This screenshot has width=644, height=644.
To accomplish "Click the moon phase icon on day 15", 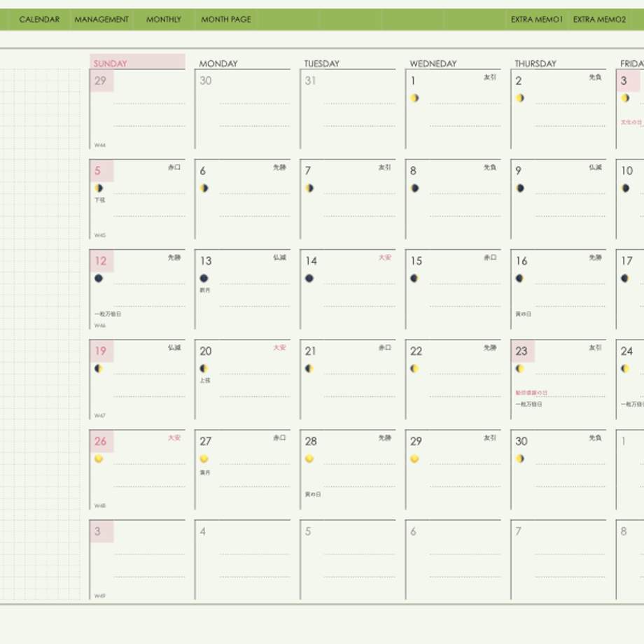I will point(415,278).
